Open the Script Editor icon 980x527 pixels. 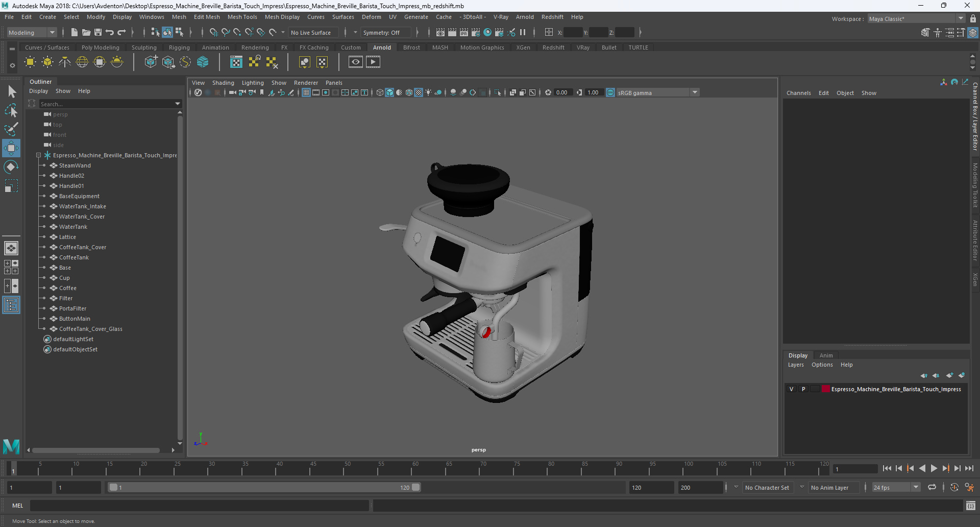pyautogui.click(x=971, y=506)
